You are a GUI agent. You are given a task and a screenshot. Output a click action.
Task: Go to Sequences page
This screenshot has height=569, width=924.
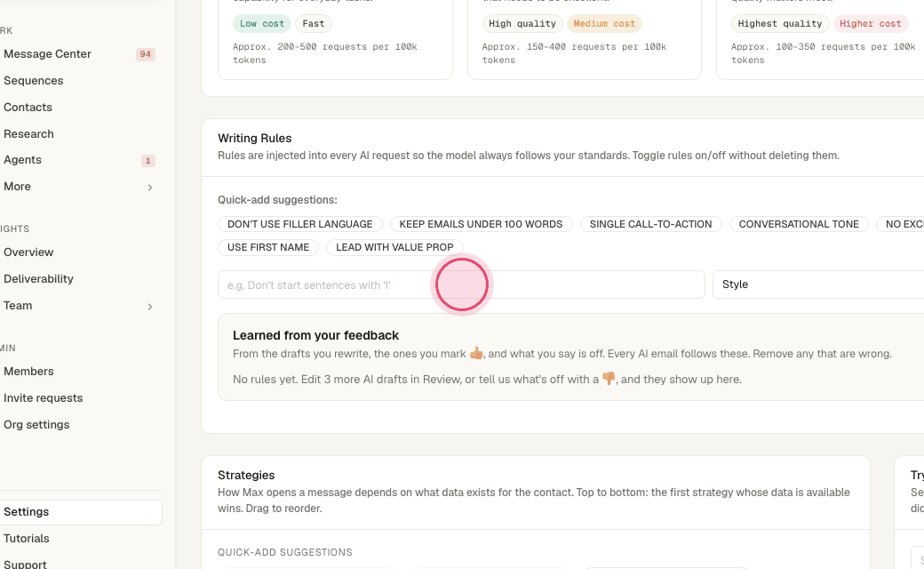click(x=33, y=81)
